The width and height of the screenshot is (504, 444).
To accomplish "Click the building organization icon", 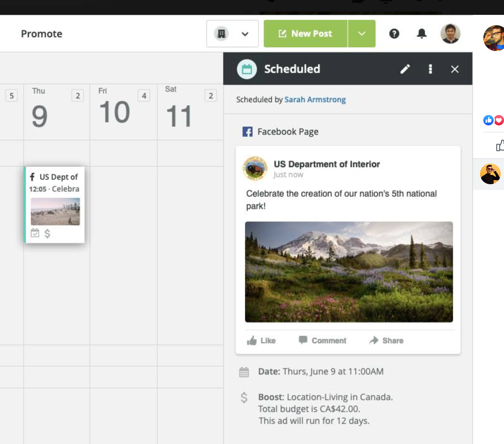I will pos(221,34).
